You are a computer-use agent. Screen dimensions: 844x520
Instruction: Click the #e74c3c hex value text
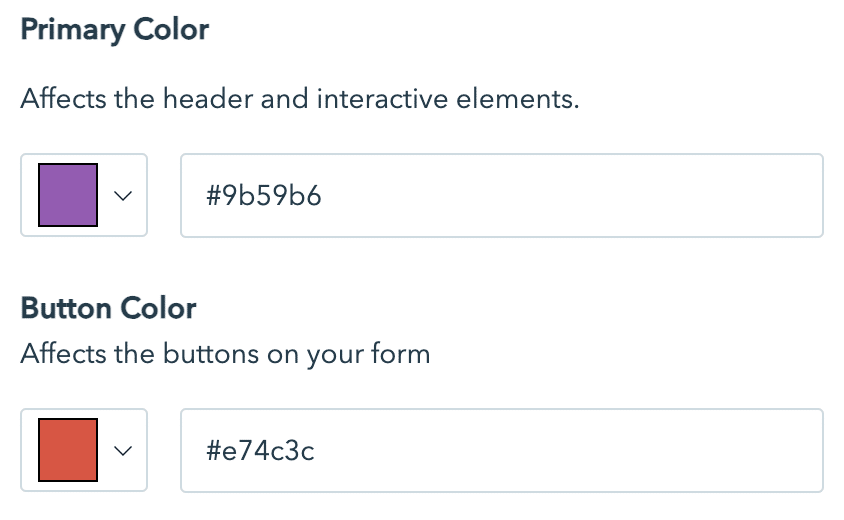point(261,451)
